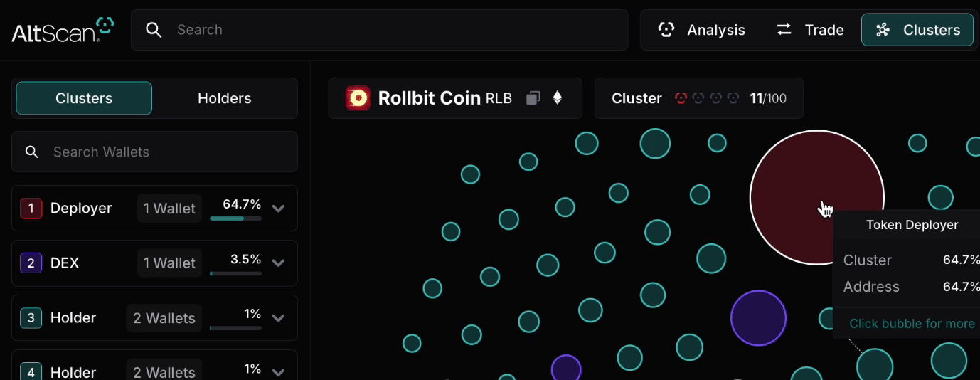Click the magnifier icon in the top search bar
This screenshot has height=380, width=980.
pyautogui.click(x=154, y=30)
